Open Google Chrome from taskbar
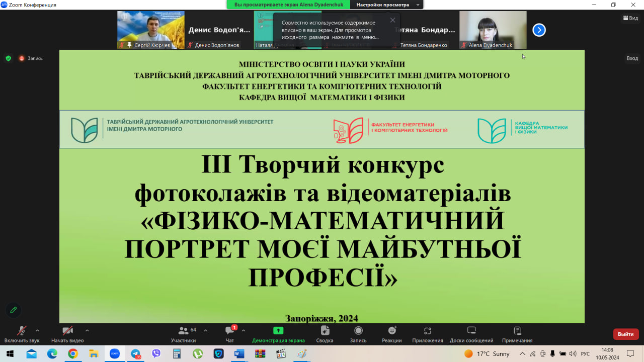The image size is (644, 362). tap(73, 354)
